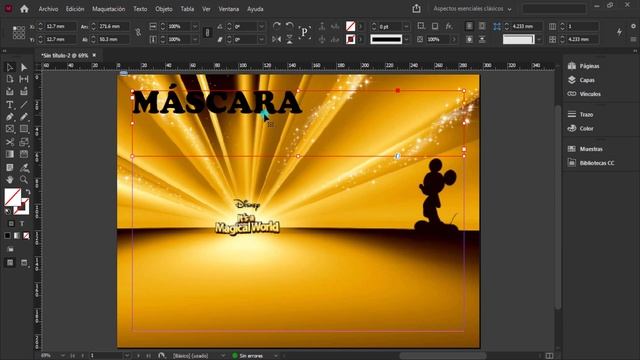
Task: Select the Rectangle Frame tool
Action: [x=10, y=129]
